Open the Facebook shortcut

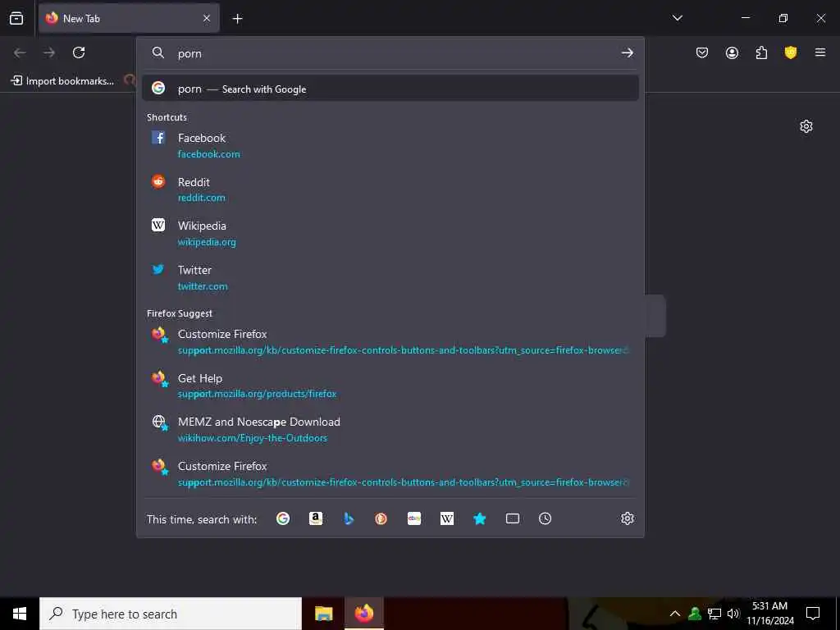pyautogui.click(x=390, y=145)
